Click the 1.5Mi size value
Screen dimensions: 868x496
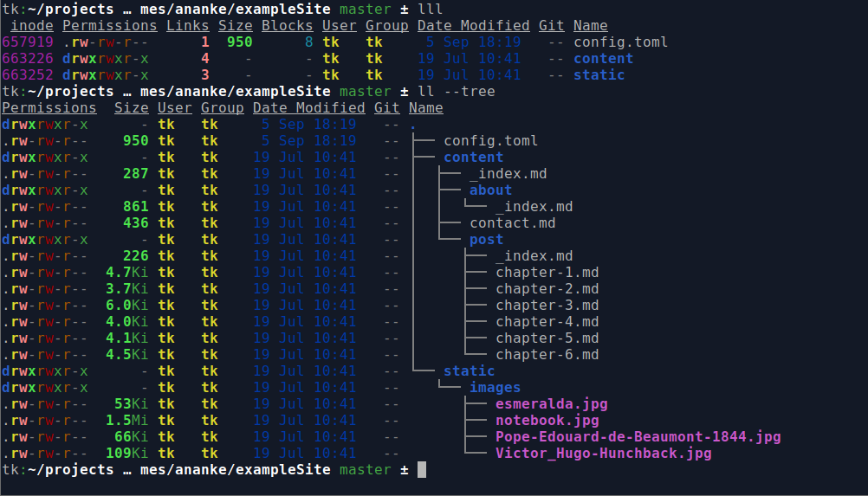pos(126,420)
